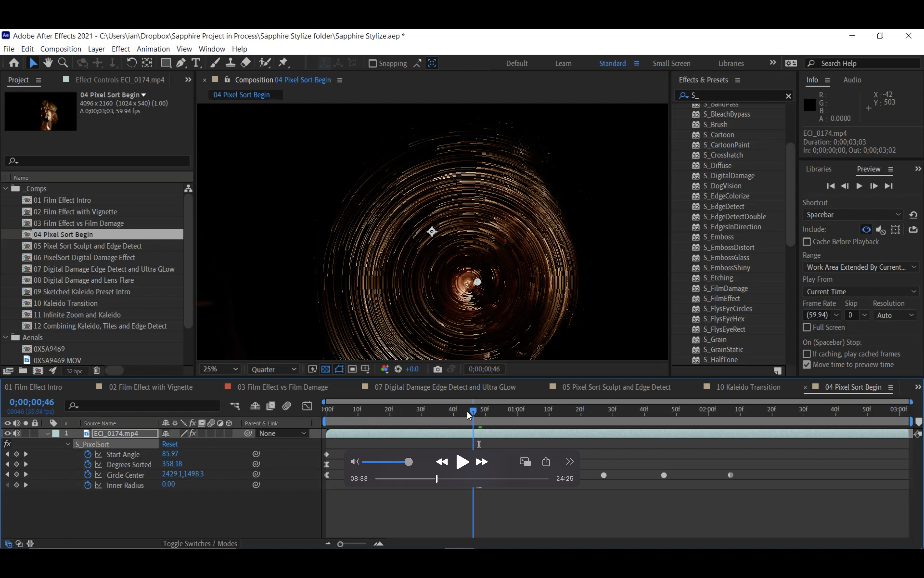Open the Quarter resolution dropdown

coord(273,369)
